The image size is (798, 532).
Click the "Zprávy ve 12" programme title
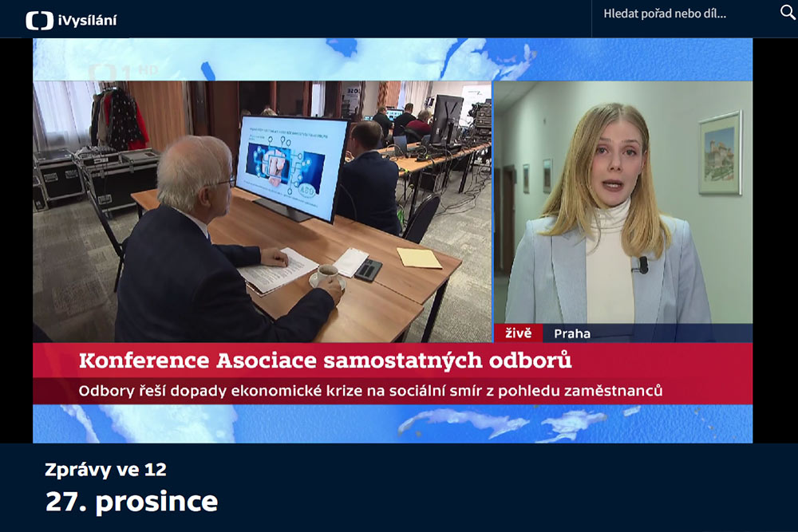[x=105, y=470]
